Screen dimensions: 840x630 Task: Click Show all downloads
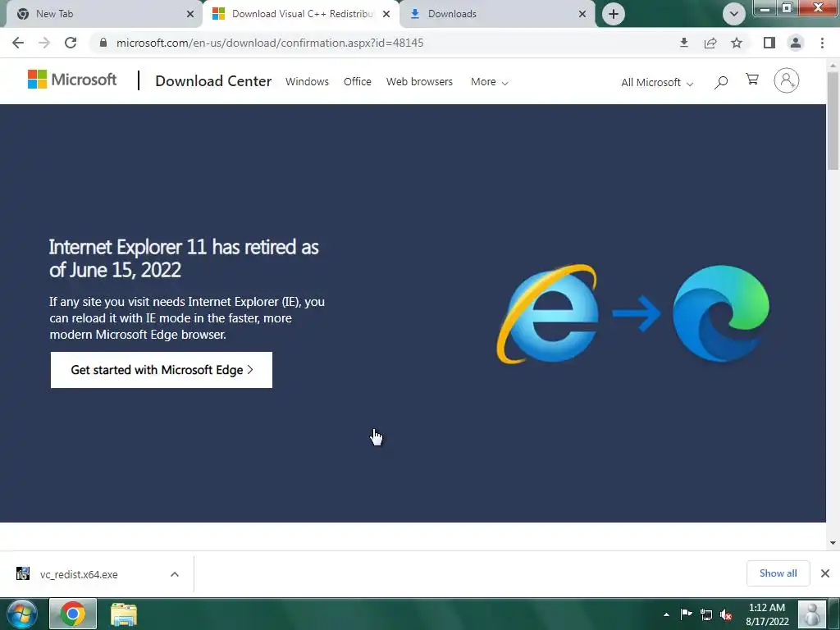(778, 573)
